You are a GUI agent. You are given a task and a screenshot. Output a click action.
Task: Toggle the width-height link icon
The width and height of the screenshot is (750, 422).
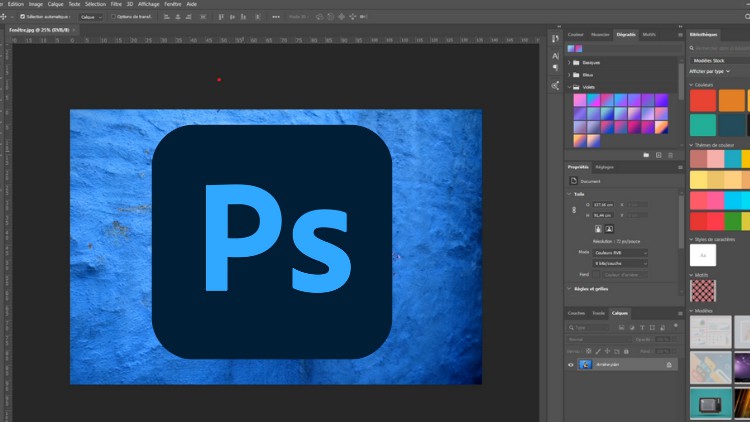(574, 210)
